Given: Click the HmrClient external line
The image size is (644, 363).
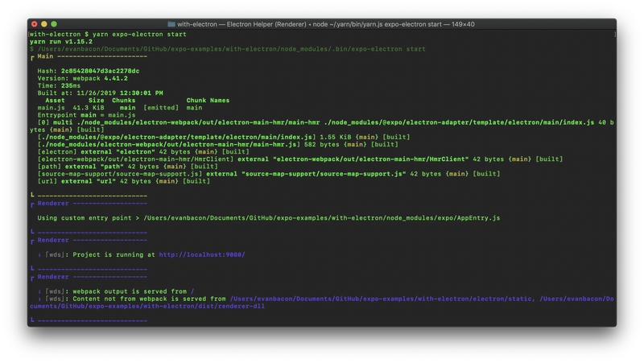Looking at the screenshot, I should point(300,159).
